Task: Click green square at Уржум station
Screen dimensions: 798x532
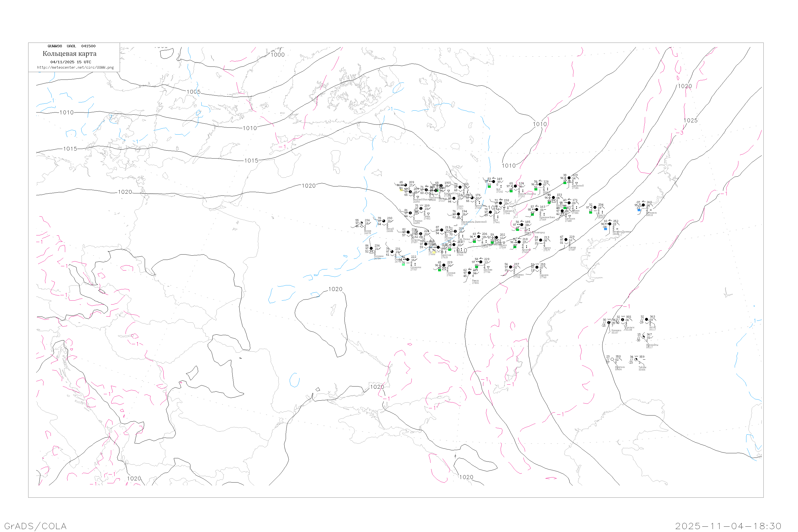Action: tap(591, 212)
